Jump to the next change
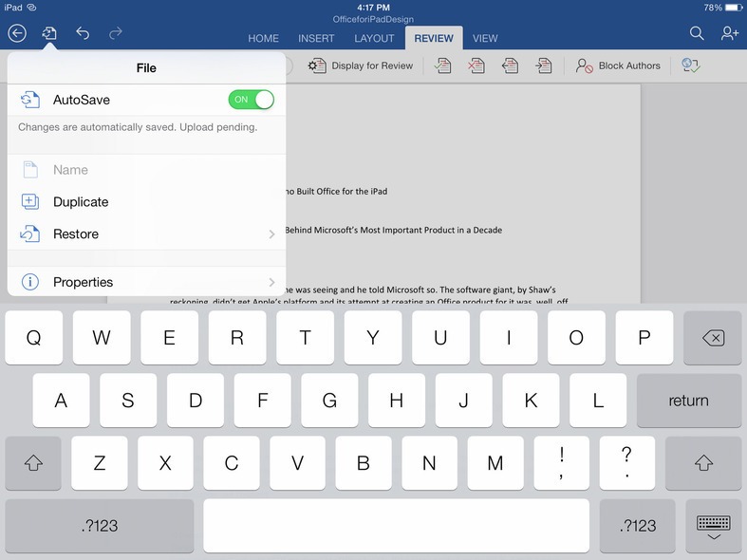The height and width of the screenshot is (560, 747). [x=543, y=65]
